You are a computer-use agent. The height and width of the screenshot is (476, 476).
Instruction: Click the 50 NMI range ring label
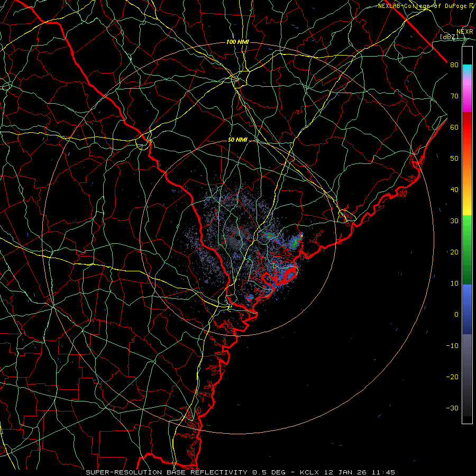[237, 140]
